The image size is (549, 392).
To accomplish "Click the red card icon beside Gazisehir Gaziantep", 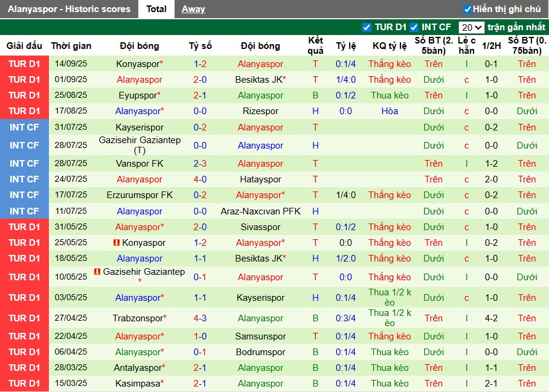I will pyautogui.click(x=98, y=272).
